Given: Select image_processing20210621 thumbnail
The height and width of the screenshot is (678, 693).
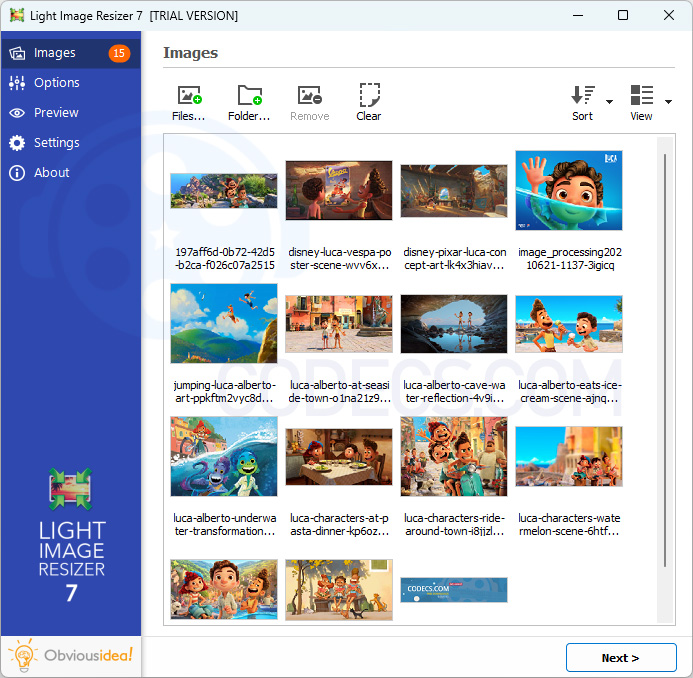Looking at the screenshot, I should click(569, 190).
